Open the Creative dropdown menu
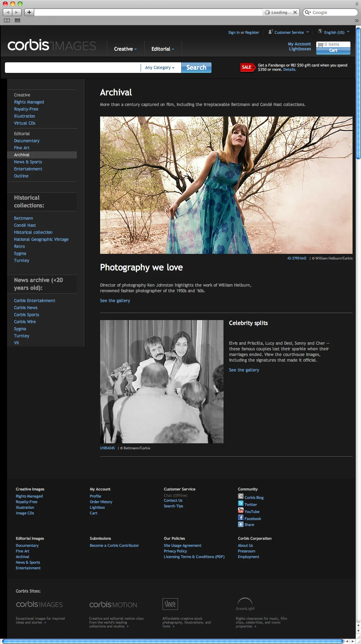The image size is (361, 644). point(126,49)
